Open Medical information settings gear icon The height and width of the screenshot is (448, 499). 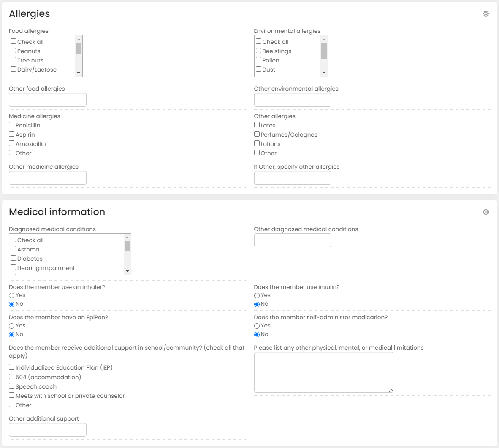[485, 212]
